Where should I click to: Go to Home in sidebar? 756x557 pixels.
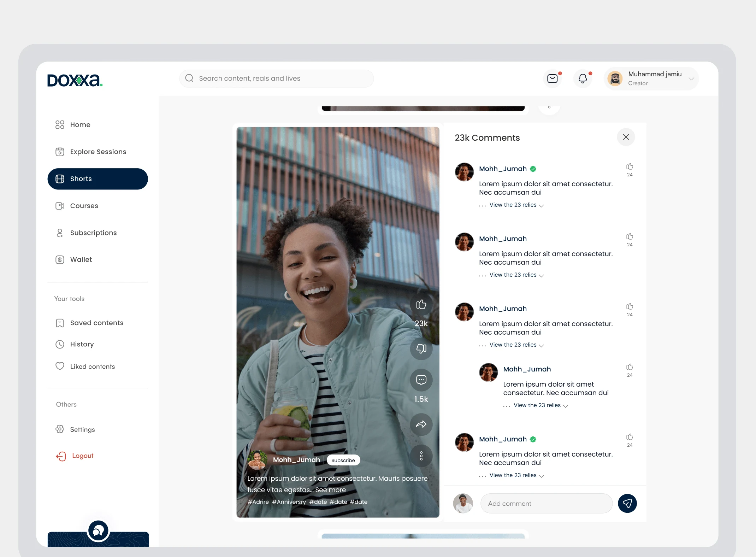(x=98, y=125)
